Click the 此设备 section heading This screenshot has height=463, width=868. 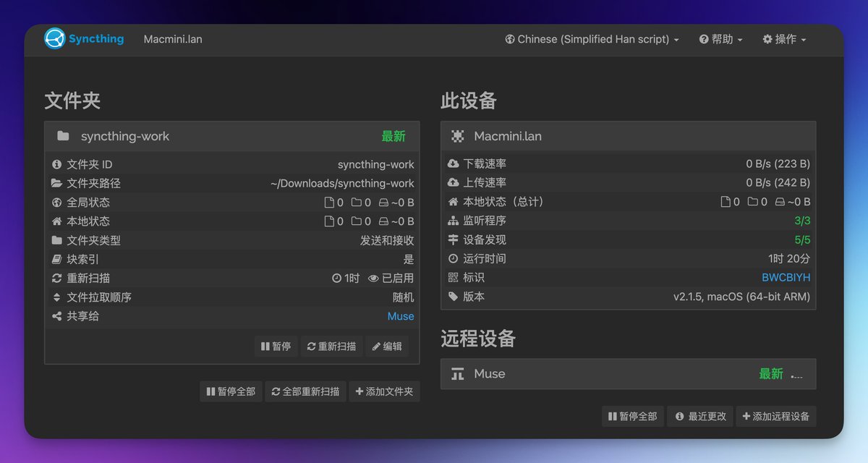(469, 101)
